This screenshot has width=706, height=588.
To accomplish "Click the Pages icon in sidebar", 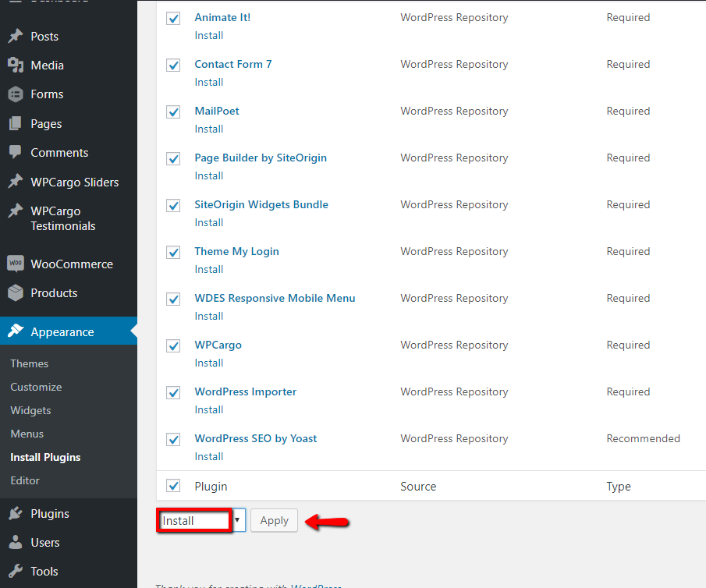I will pos(16,124).
